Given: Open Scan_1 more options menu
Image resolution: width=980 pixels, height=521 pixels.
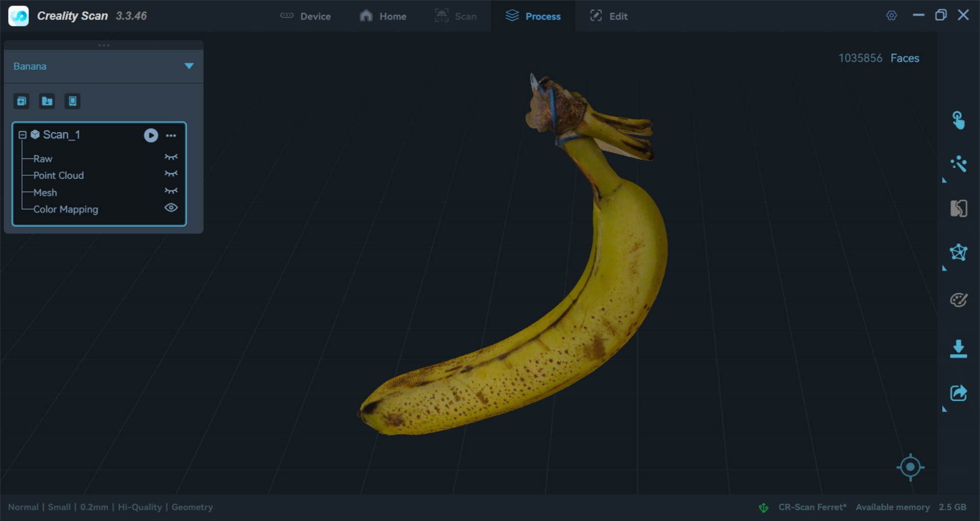Looking at the screenshot, I should pyautogui.click(x=171, y=135).
